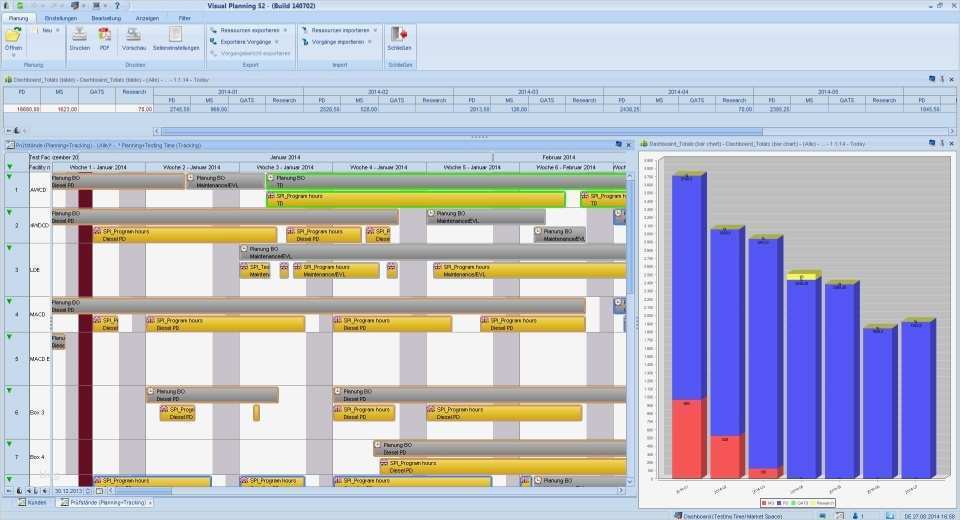Switch to the Anzeigen ribbon tab
This screenshot has width=960, height=520.
(147, 18)
